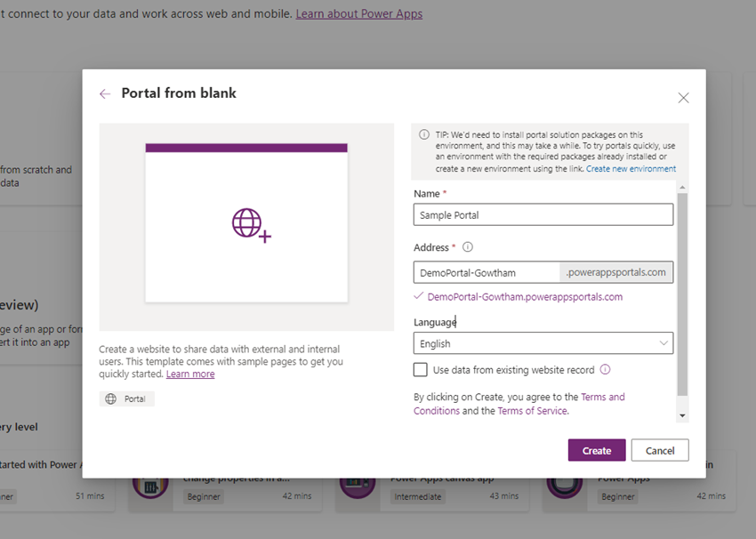Image resolution: width=756 pixels, height=539 pixels.
Task: Open the Learn about Power Apps link
Action: coord(359,13)
